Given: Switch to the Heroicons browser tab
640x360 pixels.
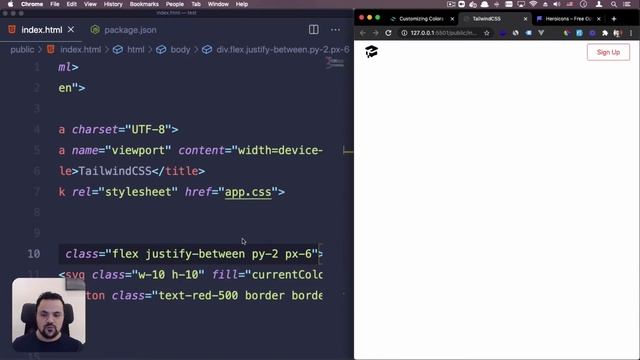Looking at the screenshot, I should click(568, 19).
